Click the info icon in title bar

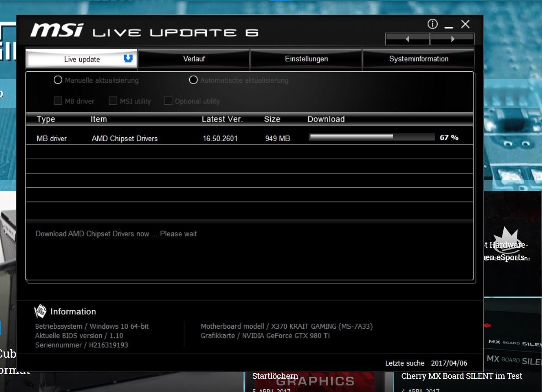pyautogui.click(x=432, y=24)
